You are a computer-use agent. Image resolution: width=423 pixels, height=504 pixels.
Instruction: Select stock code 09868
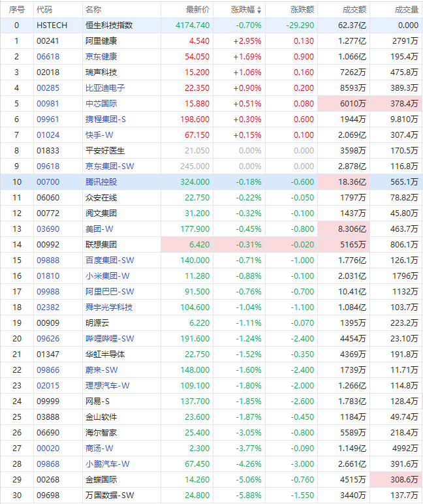[48, 464]
